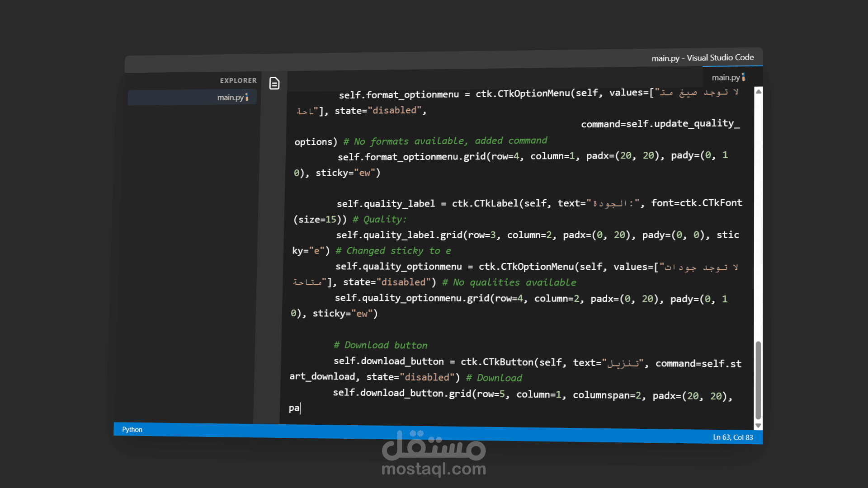This screenshot has height=488, width=868.
Task: Click Ln 63, Col 83 indicator
Action: point(733,437)
